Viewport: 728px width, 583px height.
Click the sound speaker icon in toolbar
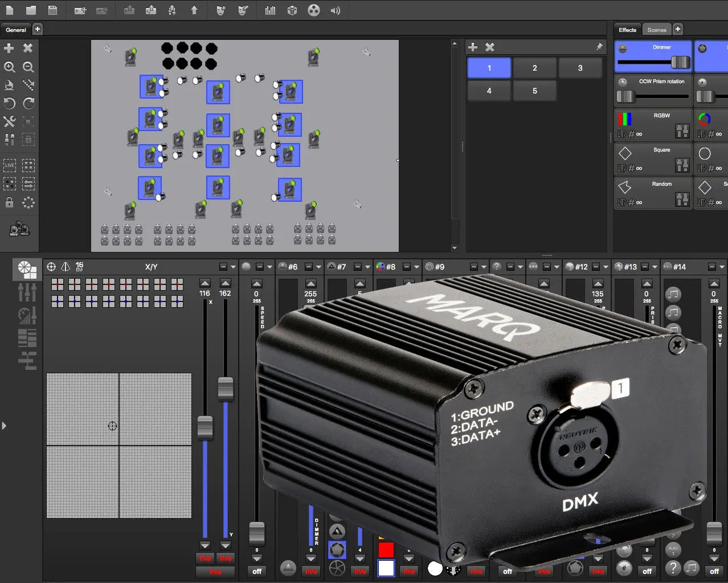pos(336,10)
